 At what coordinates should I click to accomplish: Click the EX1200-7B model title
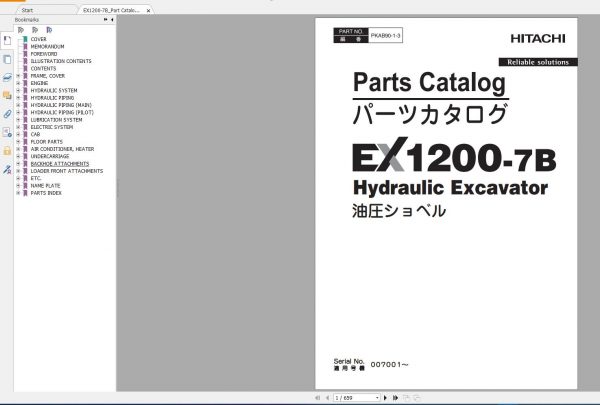pos(454,155)
